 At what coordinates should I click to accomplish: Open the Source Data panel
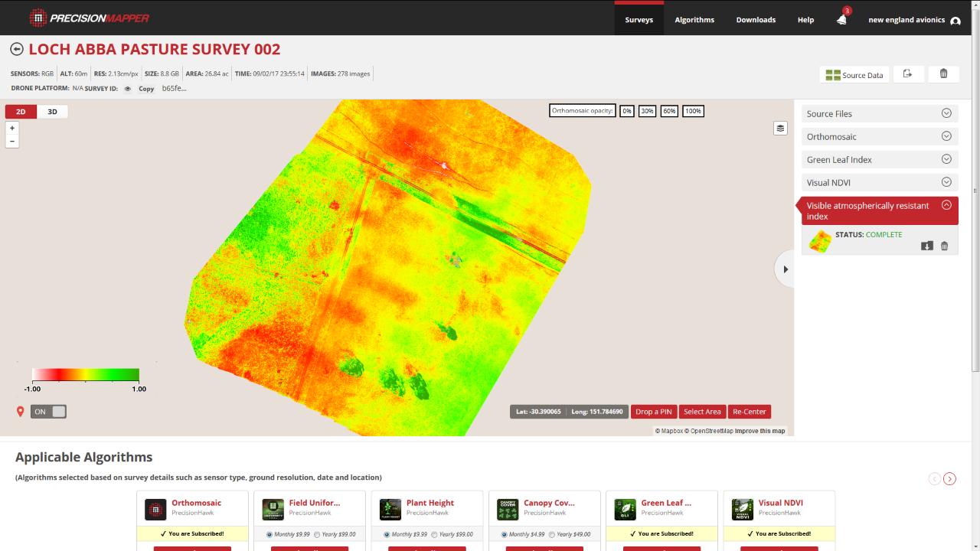[853, 75]
